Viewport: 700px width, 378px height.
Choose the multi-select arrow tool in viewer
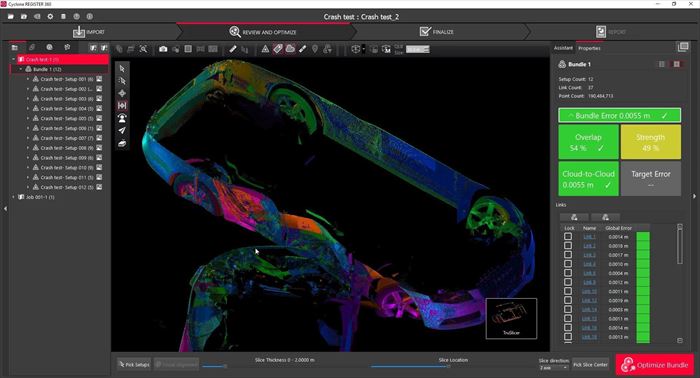122,81
